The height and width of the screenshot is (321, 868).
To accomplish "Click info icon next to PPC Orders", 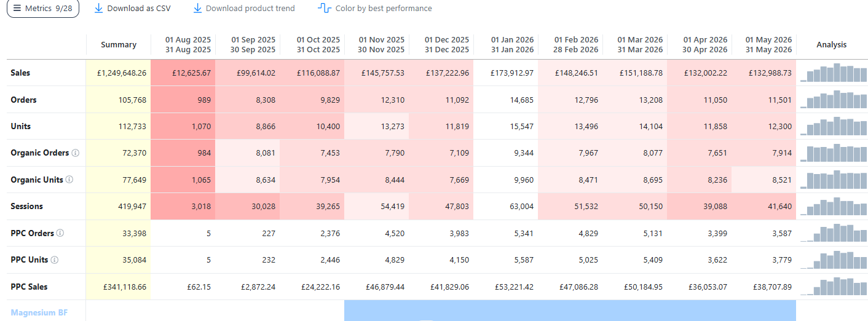I will [60, 234].
